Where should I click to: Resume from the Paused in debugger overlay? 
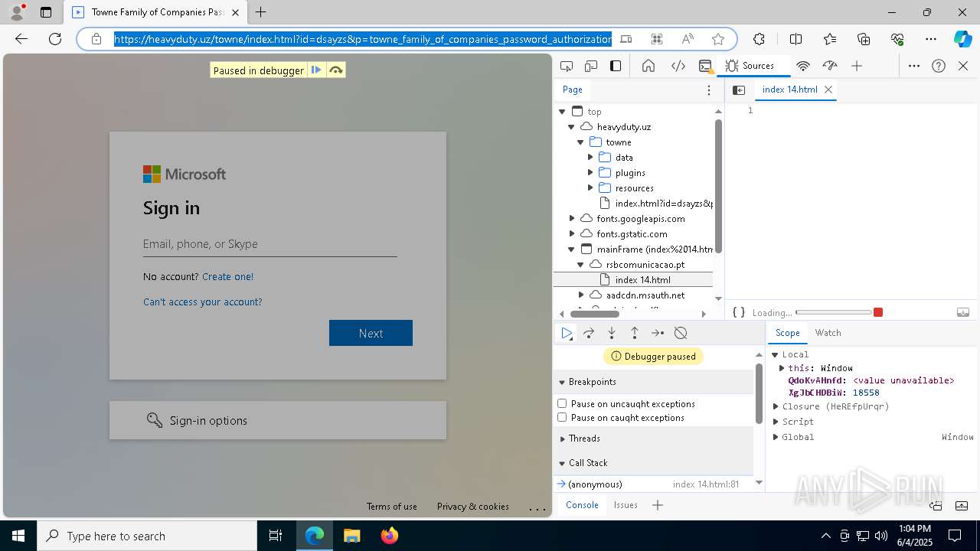tap(316, 70)
